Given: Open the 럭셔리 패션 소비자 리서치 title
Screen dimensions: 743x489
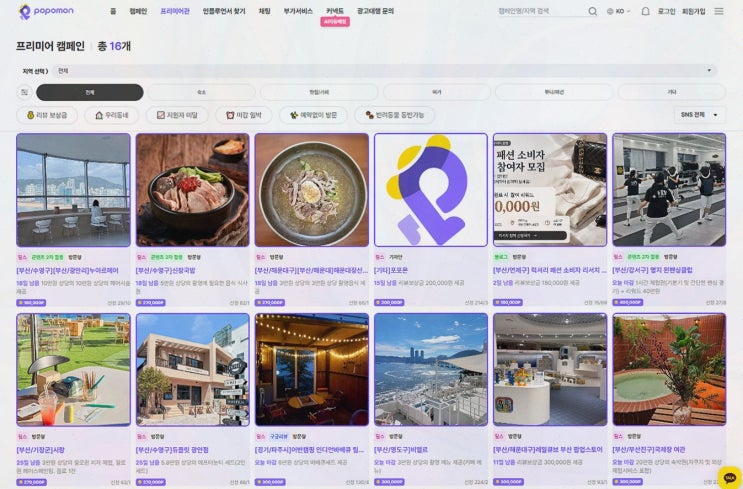Looking at the screenshot, I should [550, 271].
